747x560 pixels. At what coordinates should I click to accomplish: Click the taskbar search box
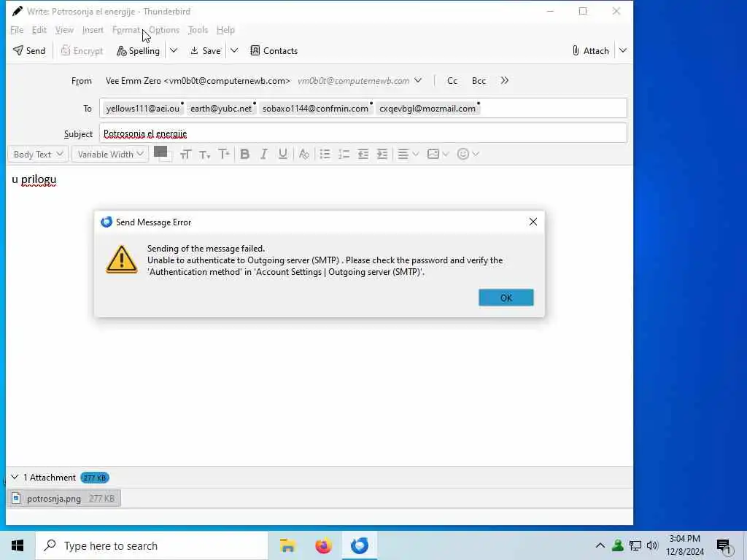coord(152,545)
